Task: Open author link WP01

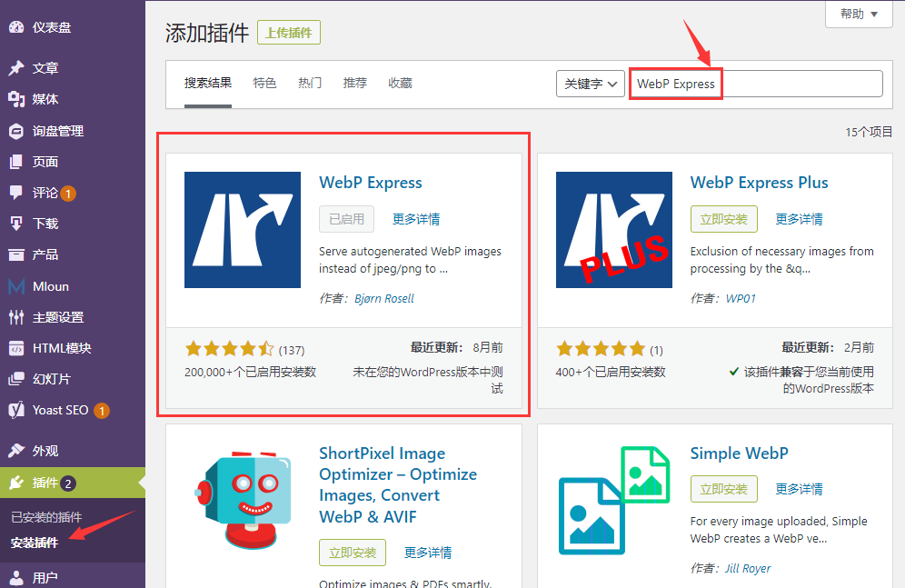Action: [x=741, y=299]
